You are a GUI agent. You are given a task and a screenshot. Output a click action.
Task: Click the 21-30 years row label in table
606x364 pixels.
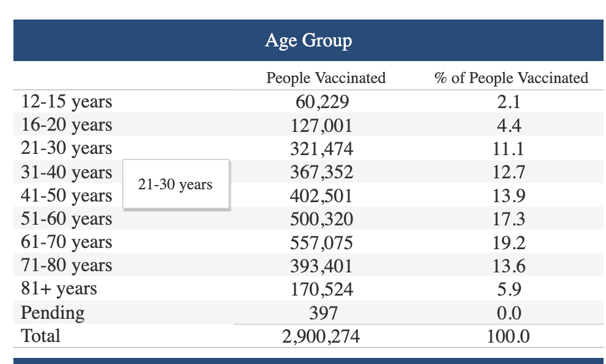[67, 148]
